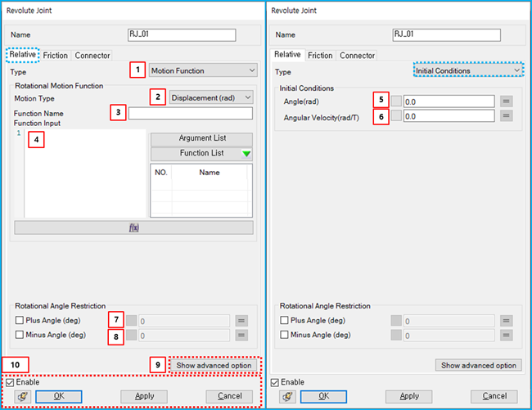The height and width of the screenshot is (410, 532).
Task: Switch to Friction tab in right dialog
Action: 320,56
